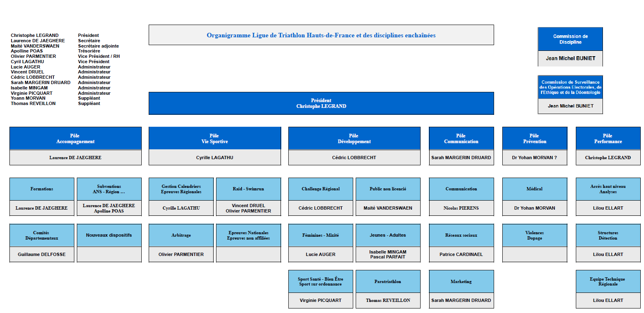Image resolution: width=644 pixels, height=313 pixels.
Task: Click the Nicolas PIERENS name cell
Action: pyautogui.click(x=461, y=208)
